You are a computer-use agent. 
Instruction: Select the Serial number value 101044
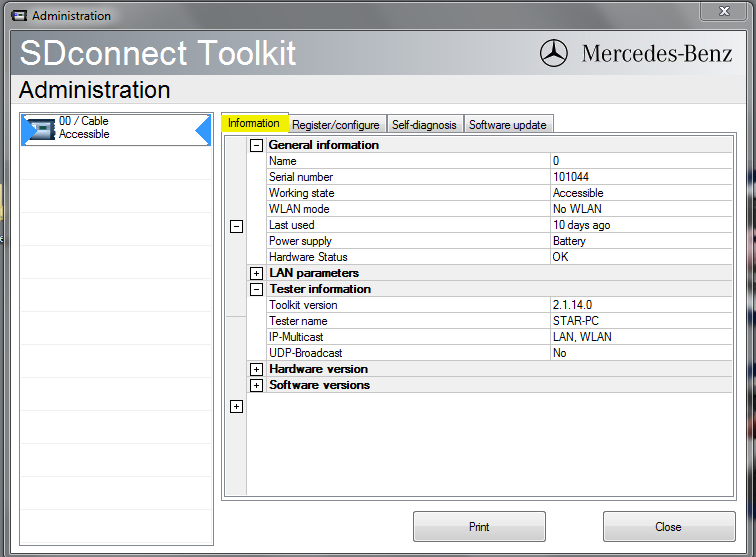[x=571, y=177]
